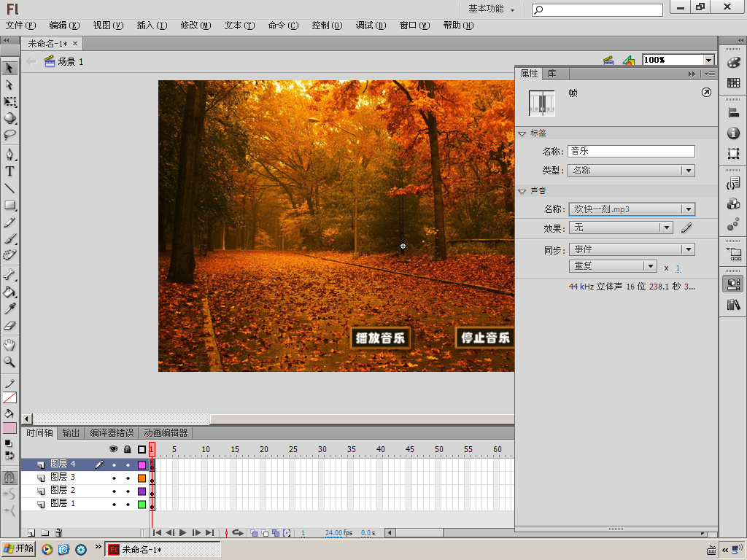Switch to the 输出 output tab
Screen dimensions: 747x560
point(71,433)
